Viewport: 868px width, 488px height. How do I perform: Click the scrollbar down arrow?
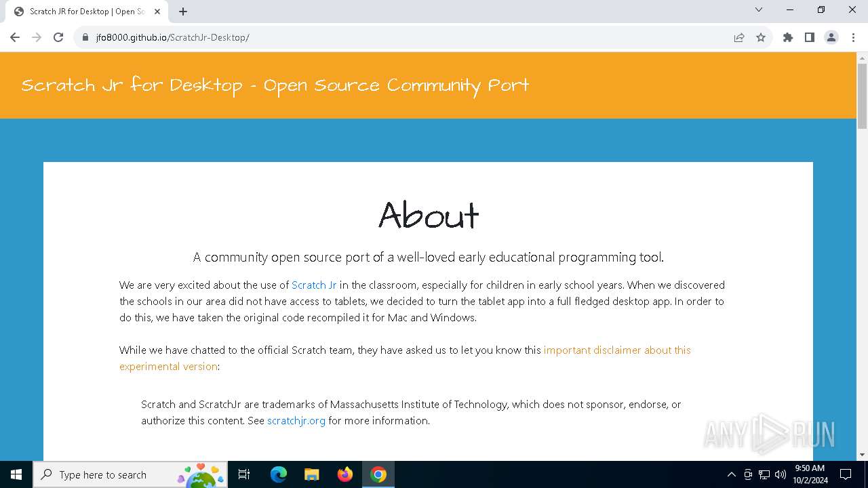coord(862,455)
